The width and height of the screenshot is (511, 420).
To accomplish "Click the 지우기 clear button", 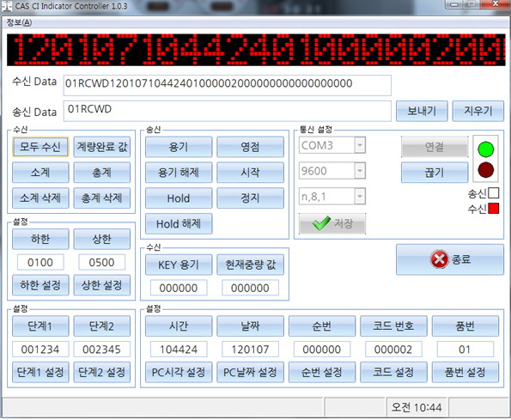I will coord(478,111).
